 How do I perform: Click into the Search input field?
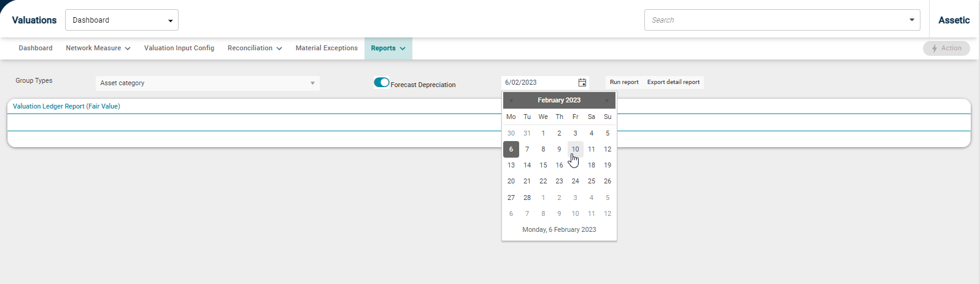pos(774,20)
